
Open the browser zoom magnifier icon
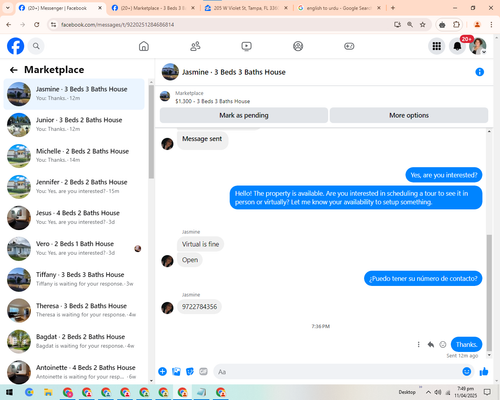point(410,25)
